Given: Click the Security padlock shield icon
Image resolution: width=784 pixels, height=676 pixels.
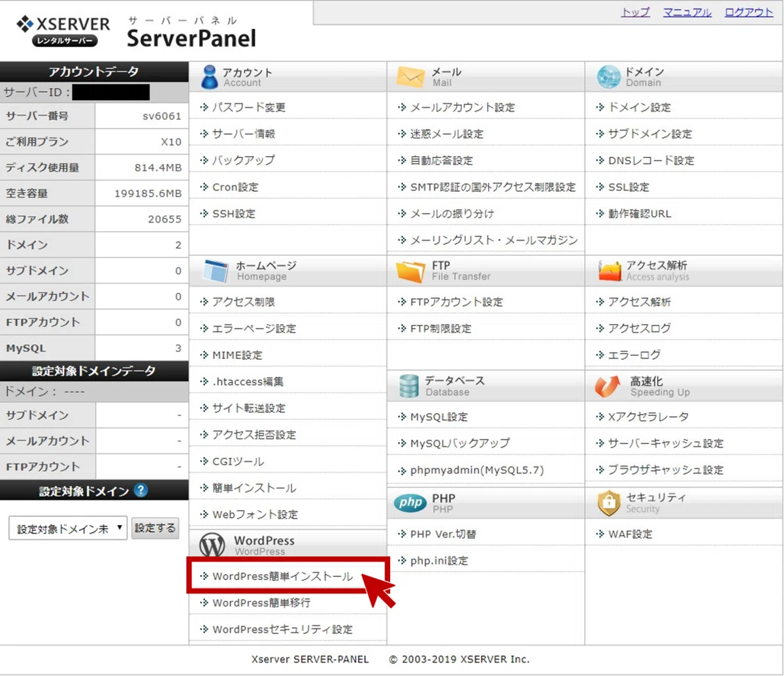Looking at the screenshot, I should point(609,503).
